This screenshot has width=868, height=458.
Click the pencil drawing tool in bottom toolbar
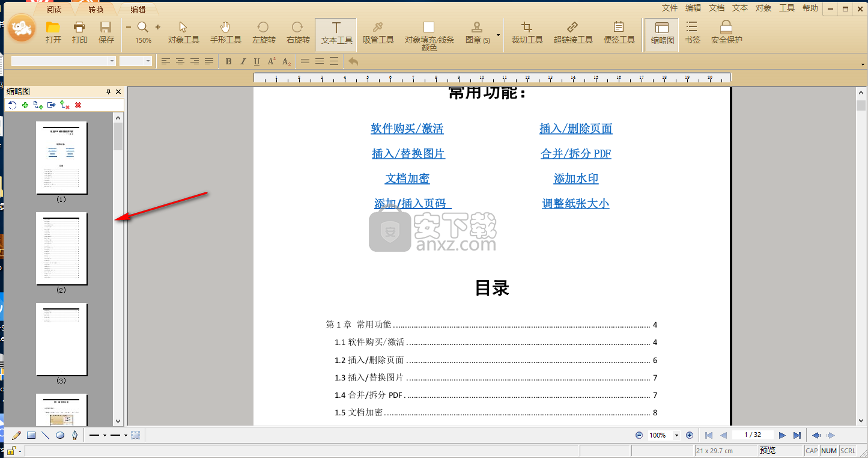click(16, 435)
